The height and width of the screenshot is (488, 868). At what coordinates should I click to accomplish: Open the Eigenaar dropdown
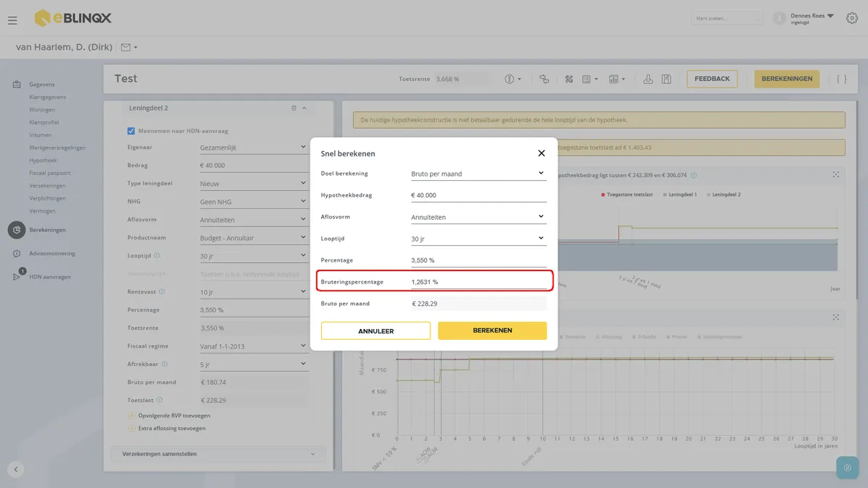coord(254,147)
